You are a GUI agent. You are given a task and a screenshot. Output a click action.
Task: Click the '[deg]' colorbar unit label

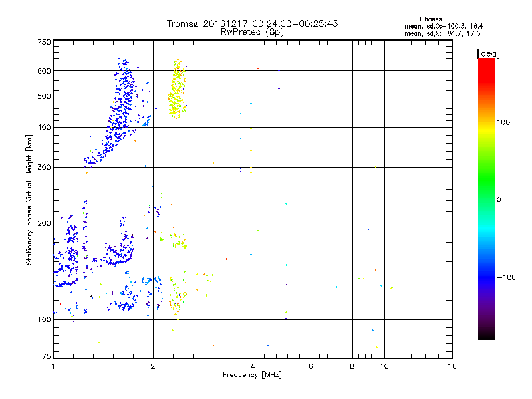(488, 53)
